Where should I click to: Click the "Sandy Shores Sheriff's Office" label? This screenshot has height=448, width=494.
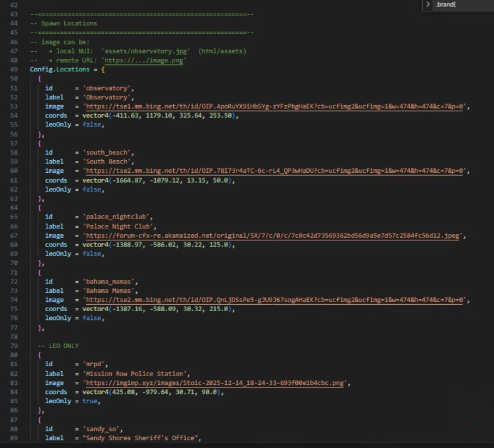(140, 438)
